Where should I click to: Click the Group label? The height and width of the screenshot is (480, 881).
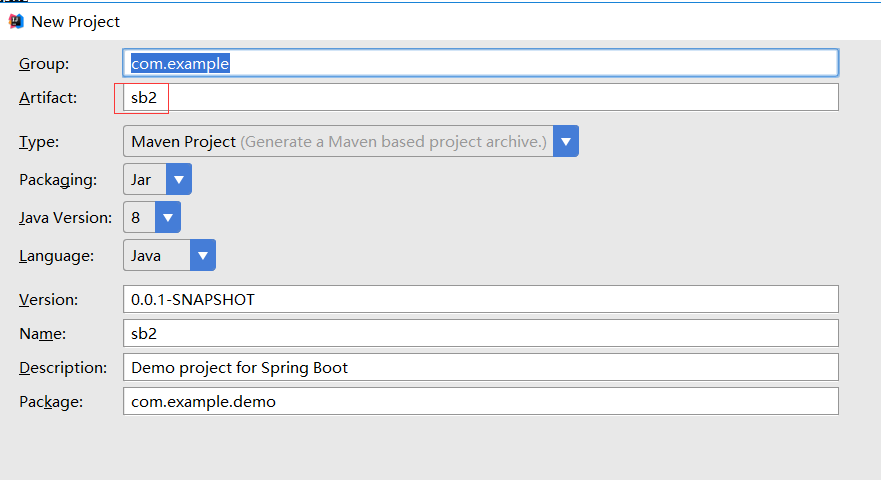44,64
